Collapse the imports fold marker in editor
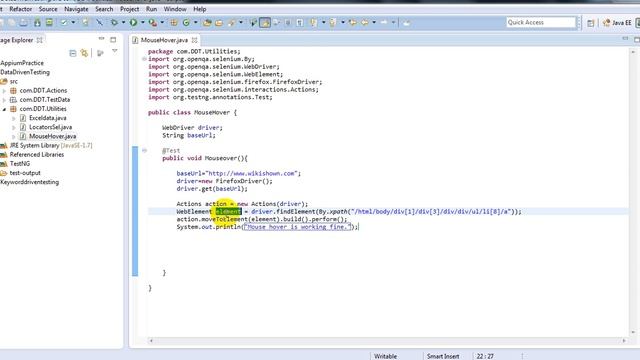Viewport: 640px width, 360px height. [x=144, y=59]
